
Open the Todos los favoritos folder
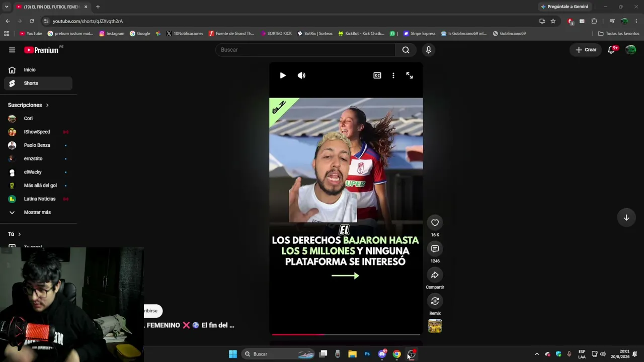pos(618,34)
